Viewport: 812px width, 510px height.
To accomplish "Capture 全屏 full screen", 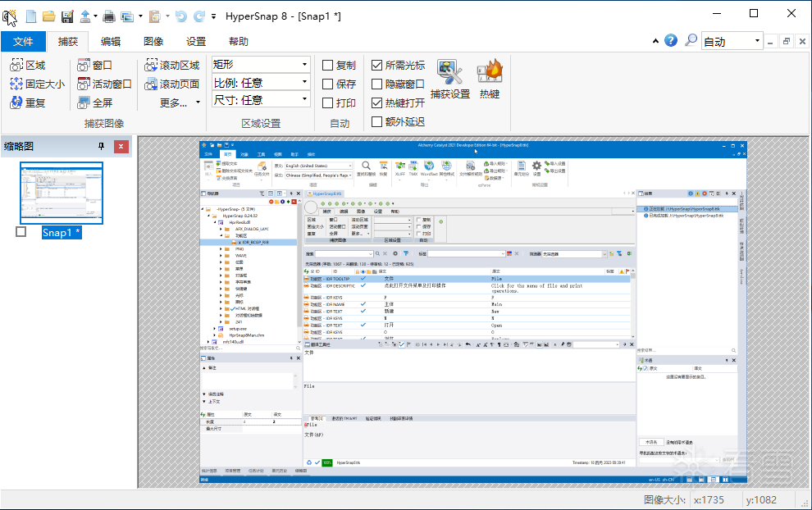I will pos(95,102).
